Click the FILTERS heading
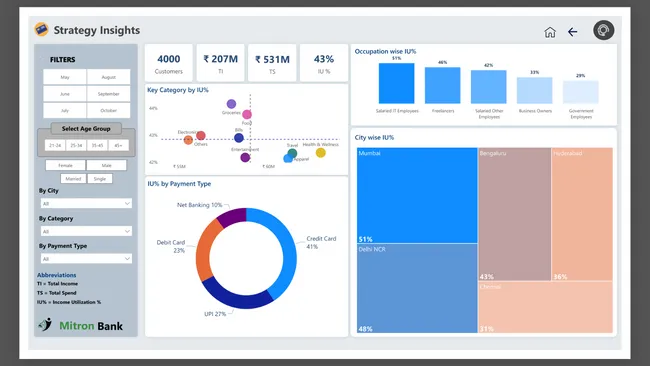Image resolution: width=650 pixels, height=366 pixels. point(63,60)
